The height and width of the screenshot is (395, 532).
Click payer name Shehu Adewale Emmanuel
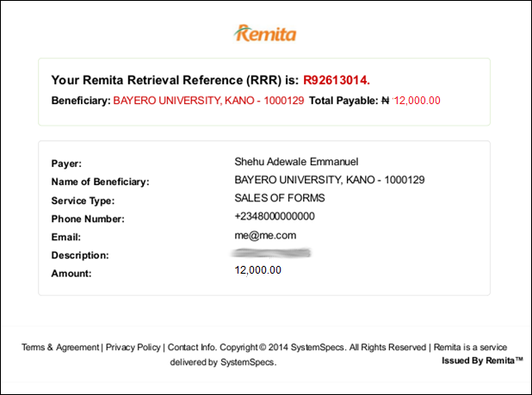pos(296,162)
